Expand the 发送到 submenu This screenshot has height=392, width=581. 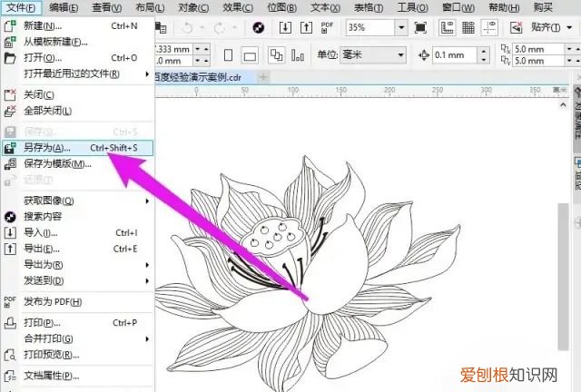point(147,281)
